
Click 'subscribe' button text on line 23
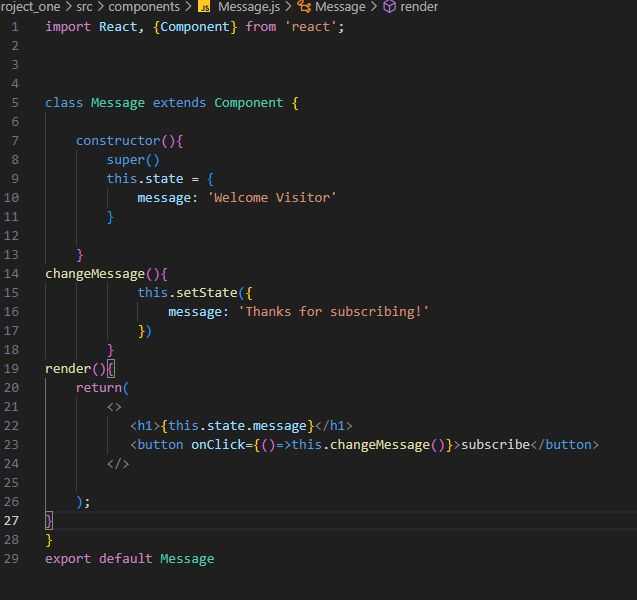click(x=495, y=445)
